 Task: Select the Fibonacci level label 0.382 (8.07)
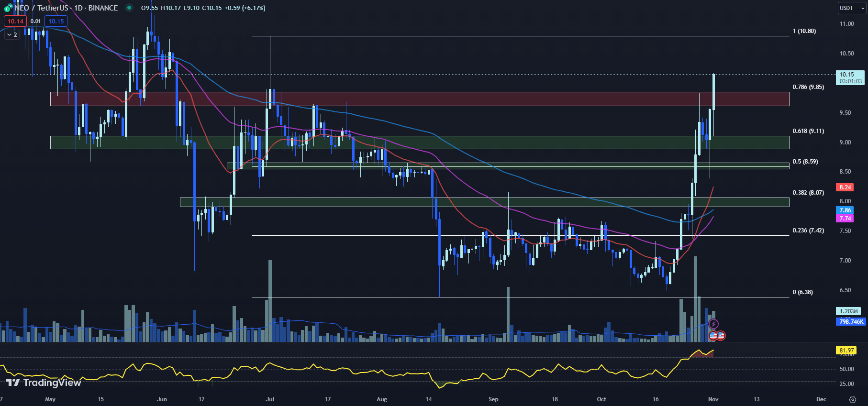pyautogui.click(x=808, y=193)
